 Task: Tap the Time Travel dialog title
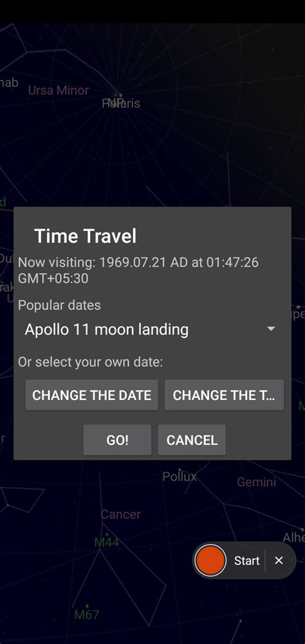pos(86,236)
